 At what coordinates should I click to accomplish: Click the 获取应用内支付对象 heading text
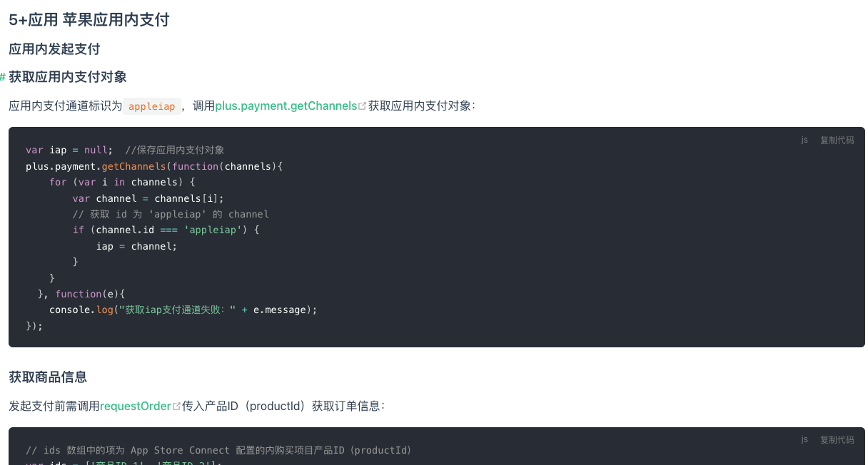tap(68, 77)
